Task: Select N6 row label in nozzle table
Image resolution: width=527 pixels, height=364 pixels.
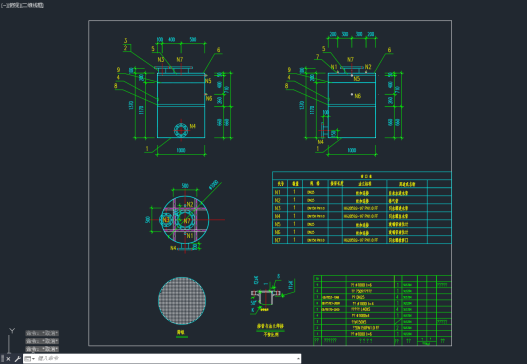Action: (278, 232)
